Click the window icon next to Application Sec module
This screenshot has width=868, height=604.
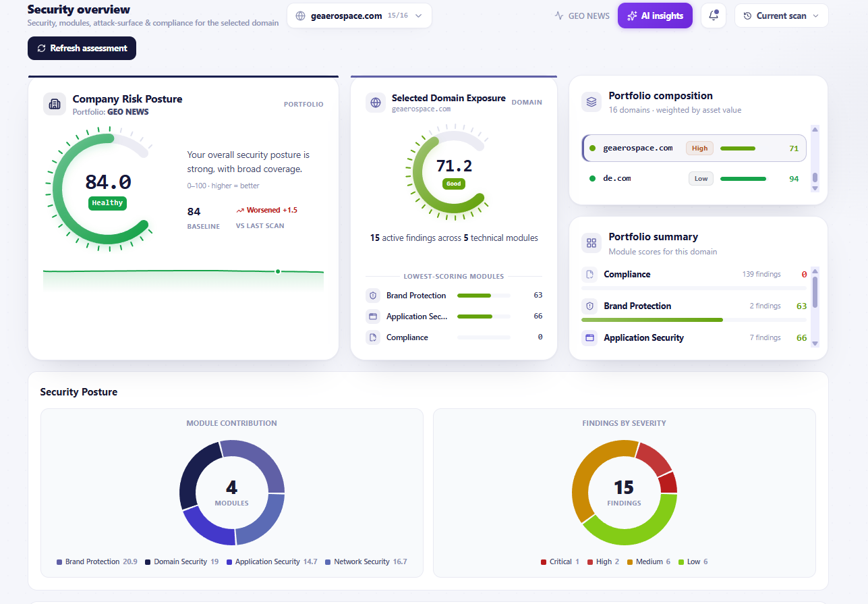click(x=373, y=317)
